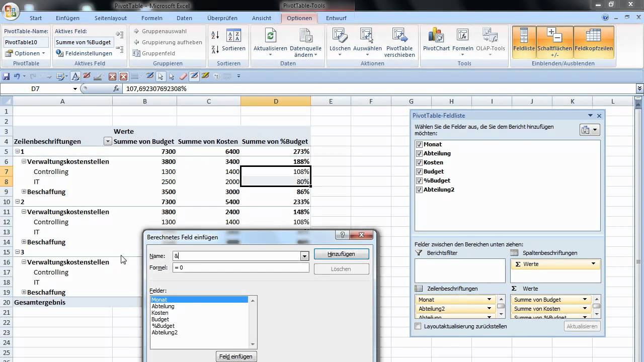644x362 pixels.
Task: Save with quick access floppy icon
Action: point(6,76)
